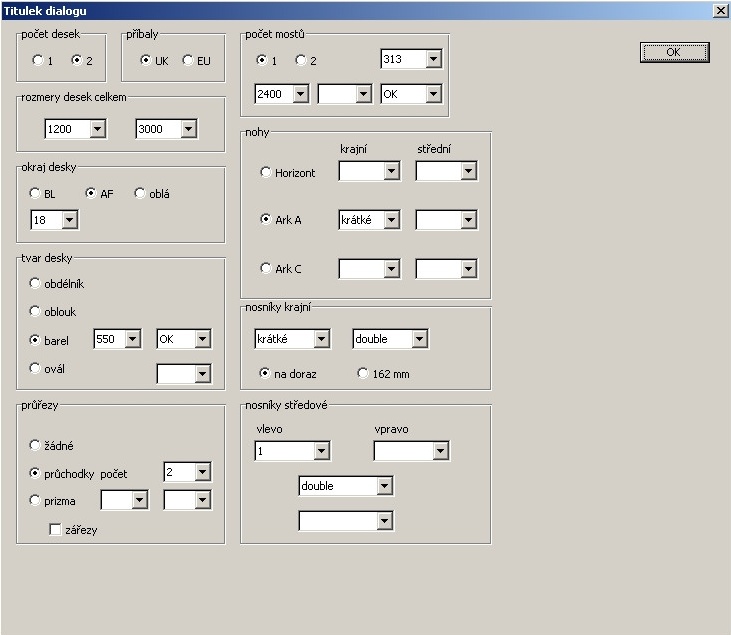The height and width of the screenshot is (635, 731).
Task: Select Horizont legs option
Action: pos(265,172)
